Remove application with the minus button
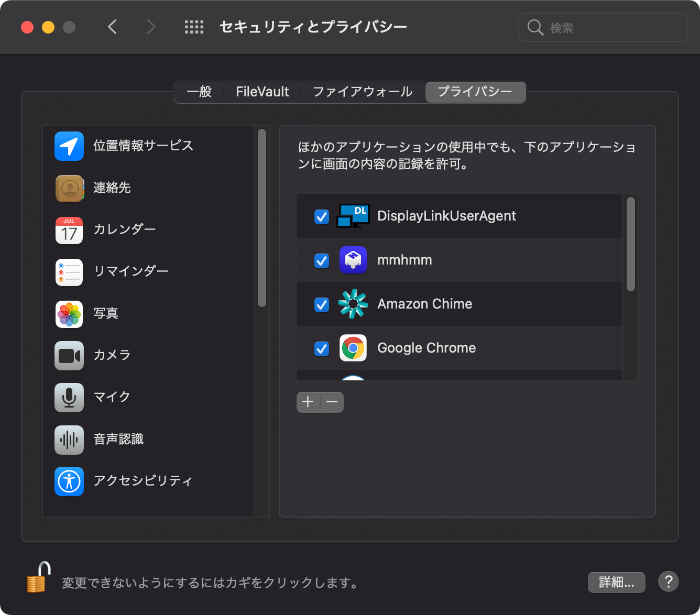The height and width of the screenshot is (615, 700). tap(332, 402)
